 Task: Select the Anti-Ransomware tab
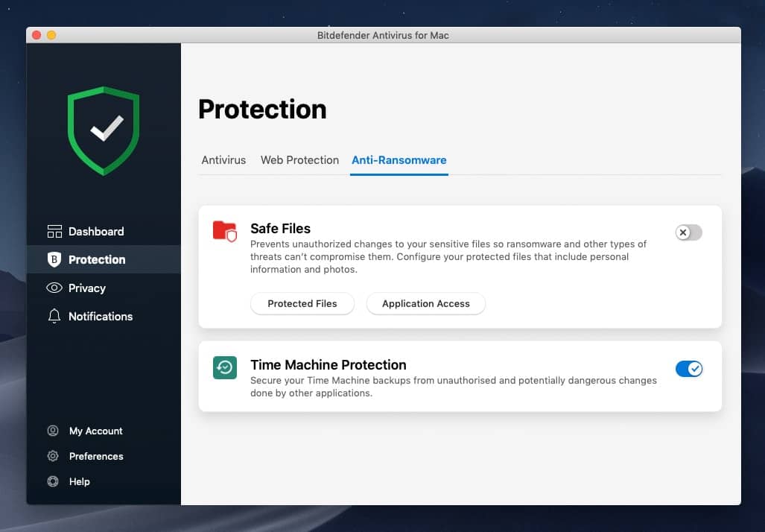(399, 159)
